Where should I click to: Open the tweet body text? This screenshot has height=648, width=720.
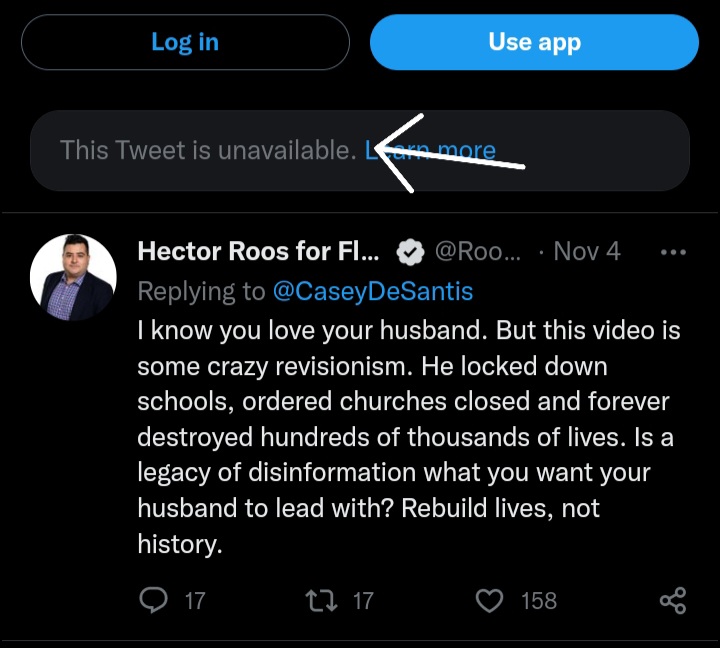(x=400, y=436)
